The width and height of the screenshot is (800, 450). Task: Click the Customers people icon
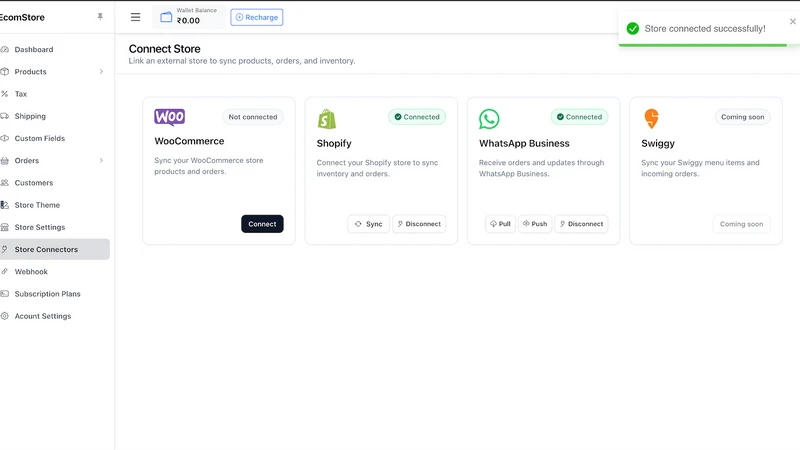[x=5, y=183]
